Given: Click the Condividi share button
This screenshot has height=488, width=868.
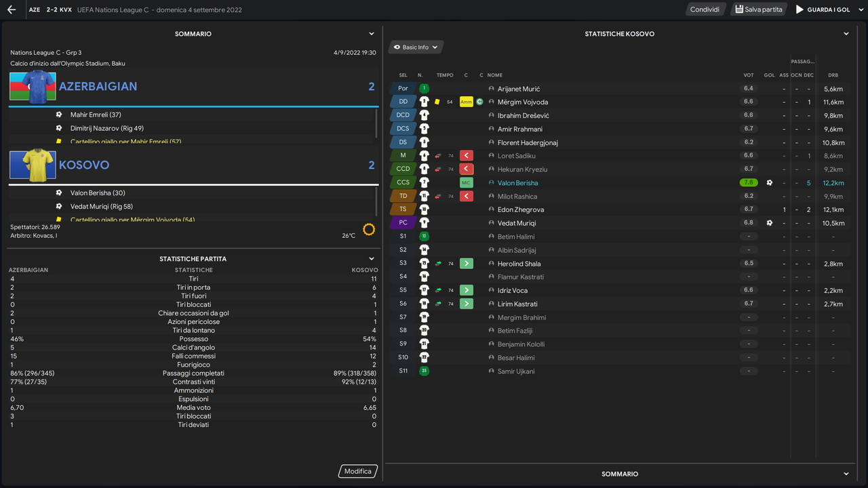Looking at the screenshot, I should click(x=705, y=9).
